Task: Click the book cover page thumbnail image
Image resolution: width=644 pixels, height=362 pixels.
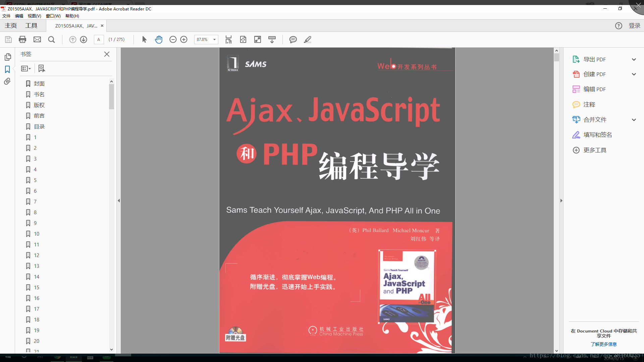Action: click(407, 286)
